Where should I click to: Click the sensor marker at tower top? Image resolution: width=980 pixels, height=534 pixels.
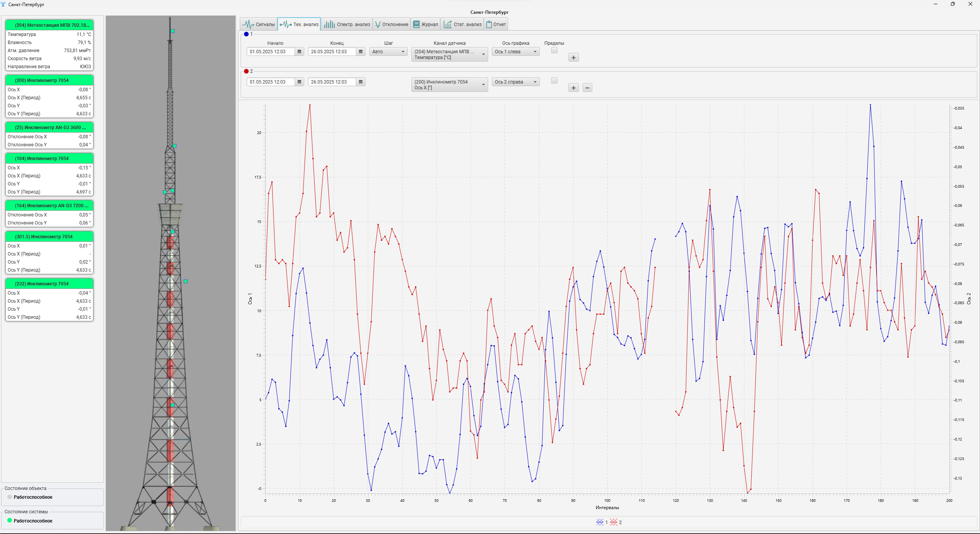coord(173,31)
